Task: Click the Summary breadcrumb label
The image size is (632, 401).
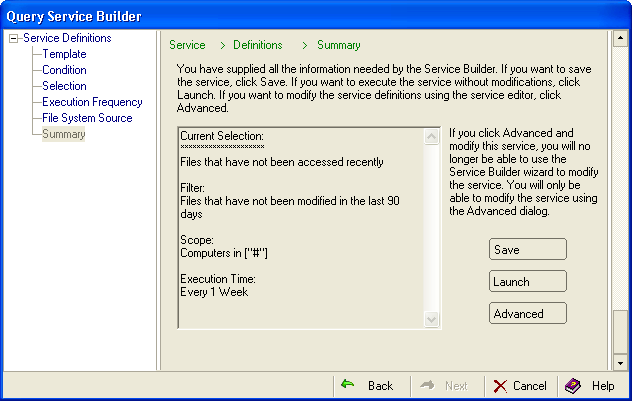Action: (339, 45)
